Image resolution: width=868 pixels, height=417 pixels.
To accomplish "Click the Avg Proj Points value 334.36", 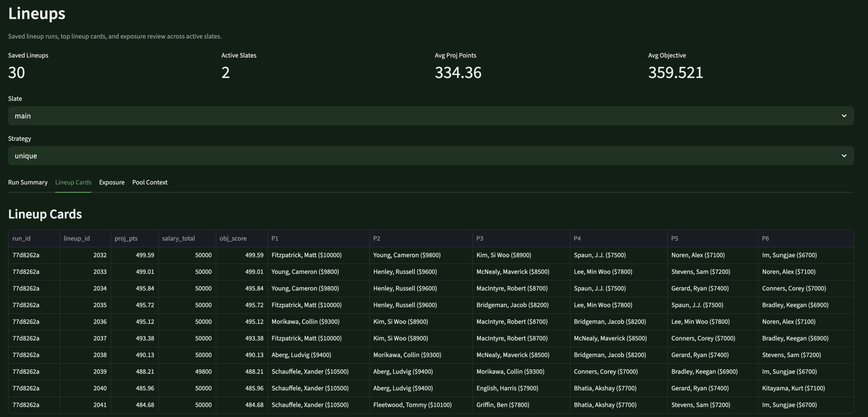I will click(x=458, y=72).
